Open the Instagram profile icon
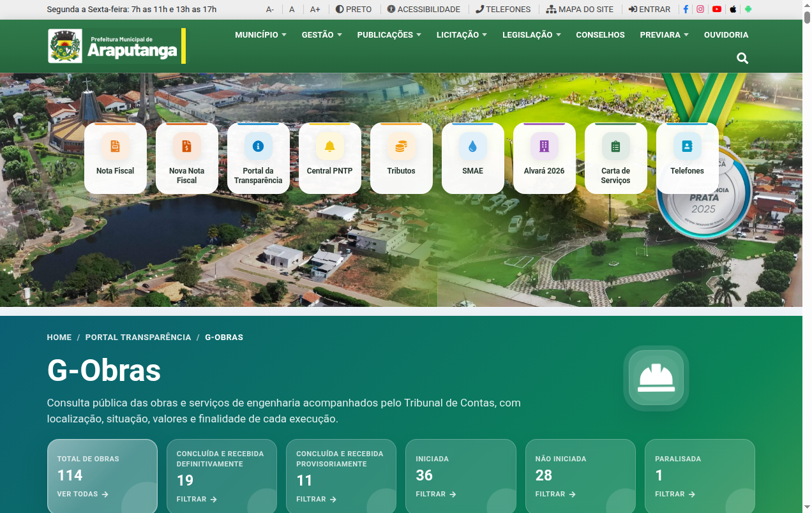Viewport: 812px width, 513px height. tap(700, 10)
